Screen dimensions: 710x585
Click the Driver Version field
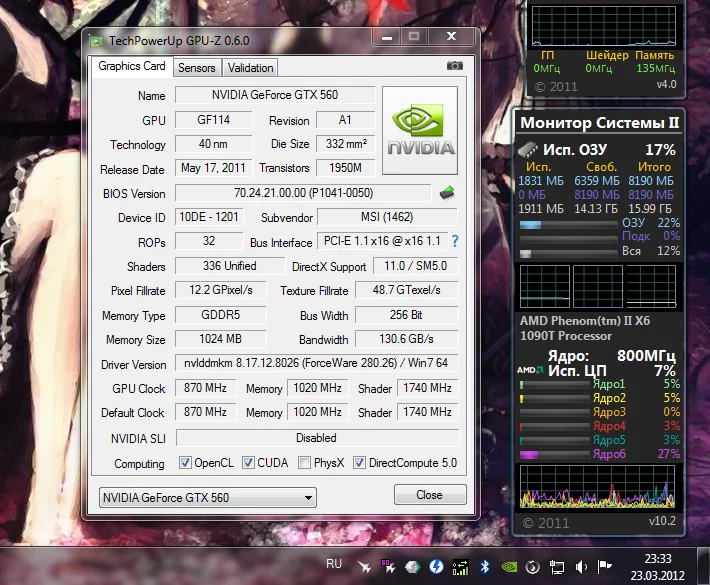click(x=317, y=363)
